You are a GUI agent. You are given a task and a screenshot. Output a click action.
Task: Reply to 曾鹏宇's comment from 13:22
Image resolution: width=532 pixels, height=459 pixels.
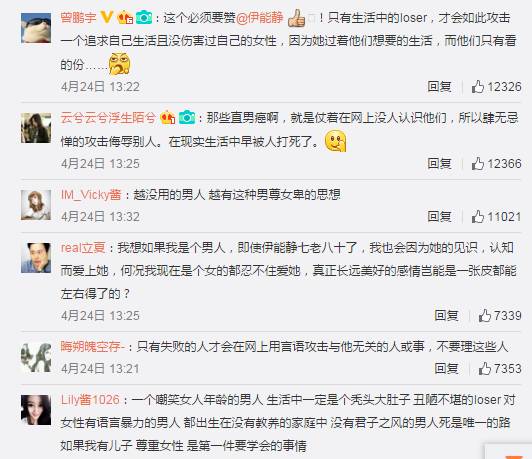coord(439,87)
